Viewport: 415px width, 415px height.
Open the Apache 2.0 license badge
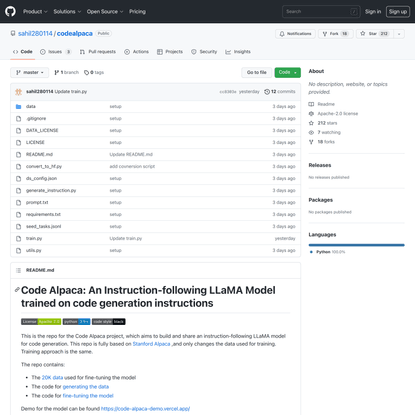(x=41, y=322)
